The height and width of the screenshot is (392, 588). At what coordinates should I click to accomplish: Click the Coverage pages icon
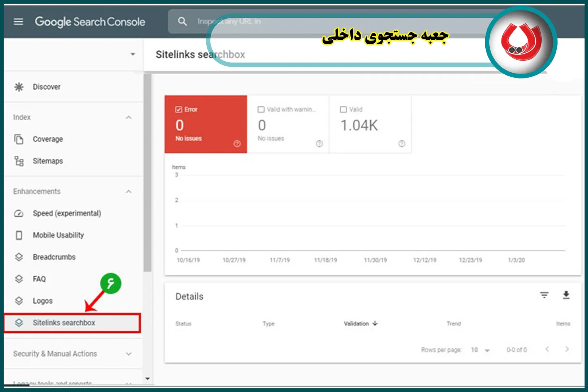(x=19, y=139)
